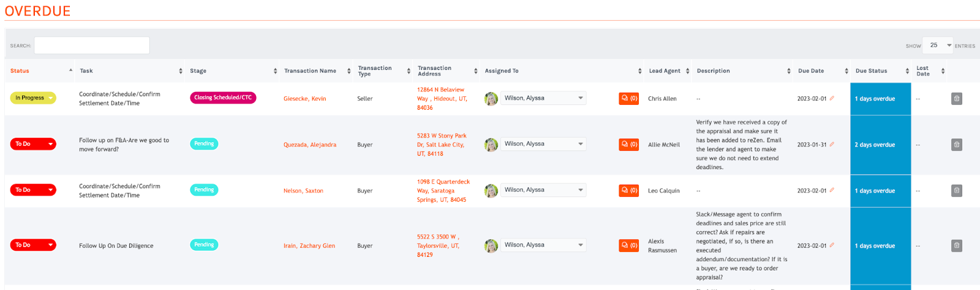Sort by Stage column header
980x290 pixels.
[233, 71]
